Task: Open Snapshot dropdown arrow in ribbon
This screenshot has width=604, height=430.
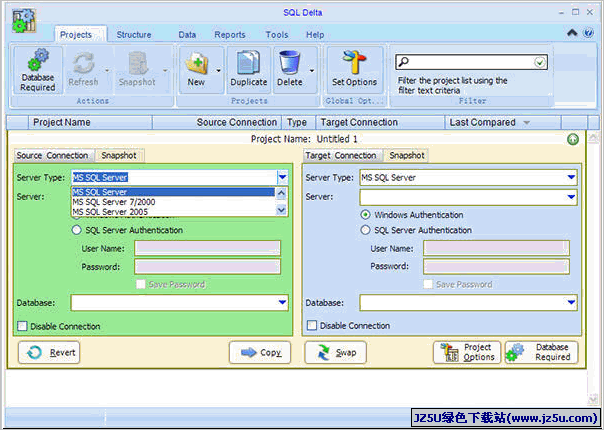Action: pos(165,71)
